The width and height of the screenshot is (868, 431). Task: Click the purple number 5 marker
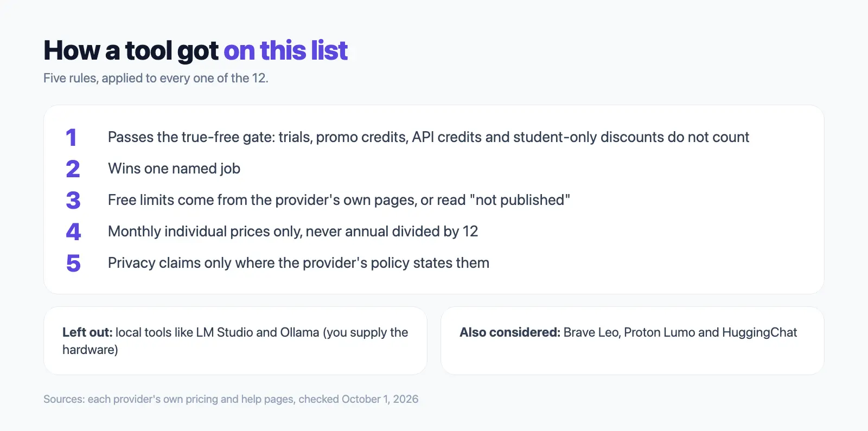pyautogui.click(x=73, y=263)
